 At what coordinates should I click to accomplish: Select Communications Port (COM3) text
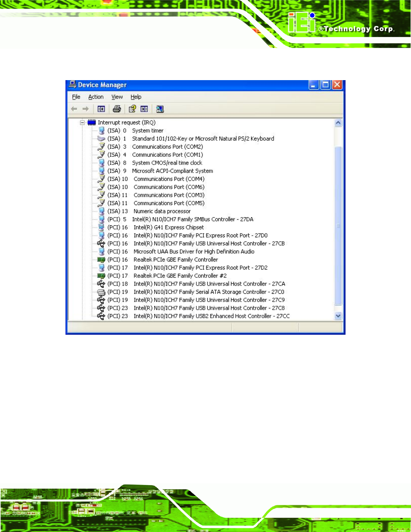pos(169,195)
